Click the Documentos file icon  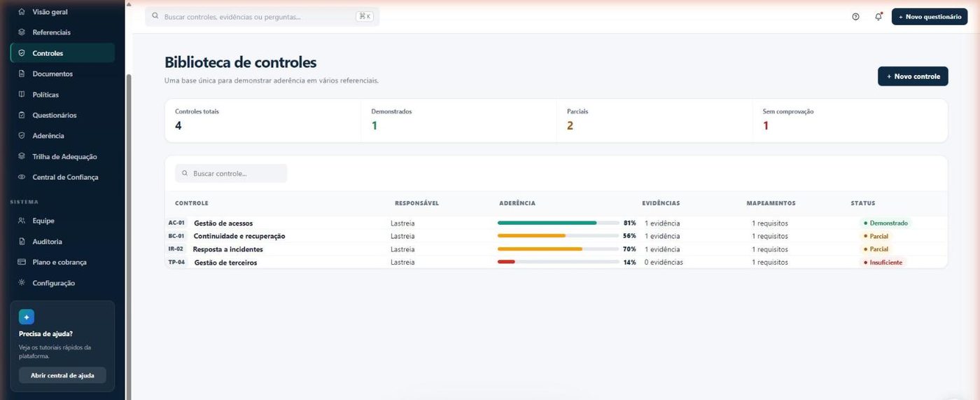pos(22,74)
